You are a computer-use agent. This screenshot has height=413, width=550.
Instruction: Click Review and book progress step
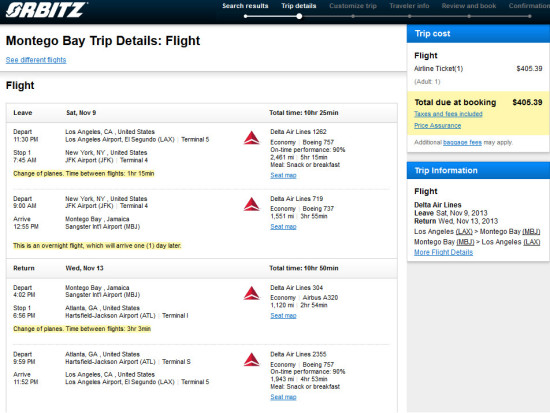coord(469,6)
